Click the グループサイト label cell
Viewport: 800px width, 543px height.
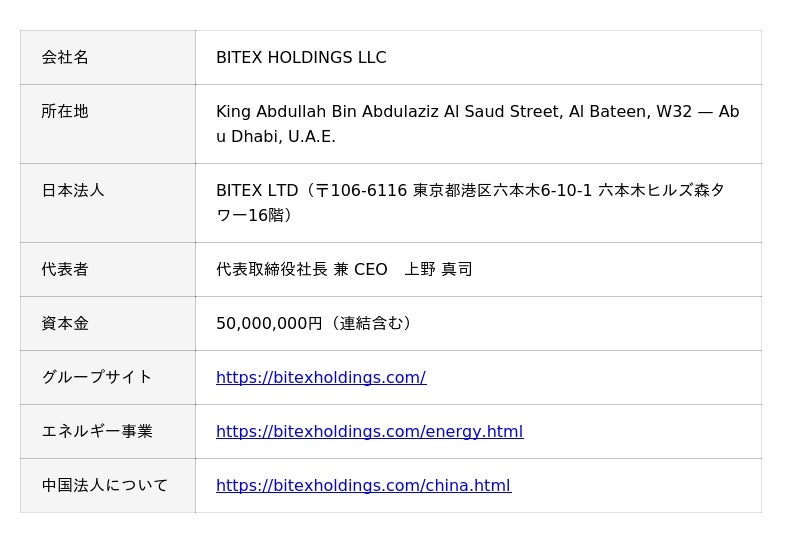(x=108, y=378)
